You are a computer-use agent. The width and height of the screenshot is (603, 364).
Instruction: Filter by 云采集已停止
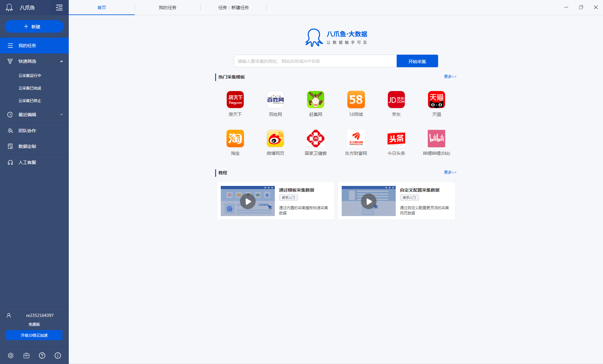[30, 101]
